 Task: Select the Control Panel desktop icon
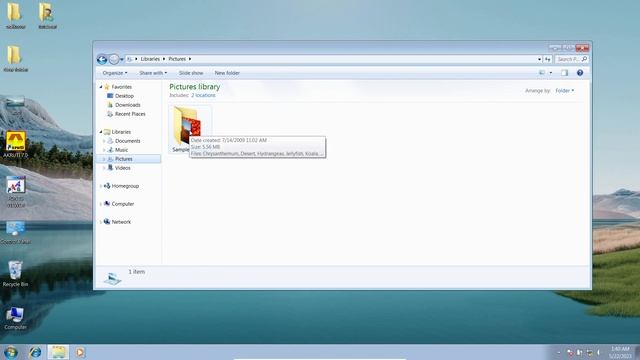pos(16,233)
